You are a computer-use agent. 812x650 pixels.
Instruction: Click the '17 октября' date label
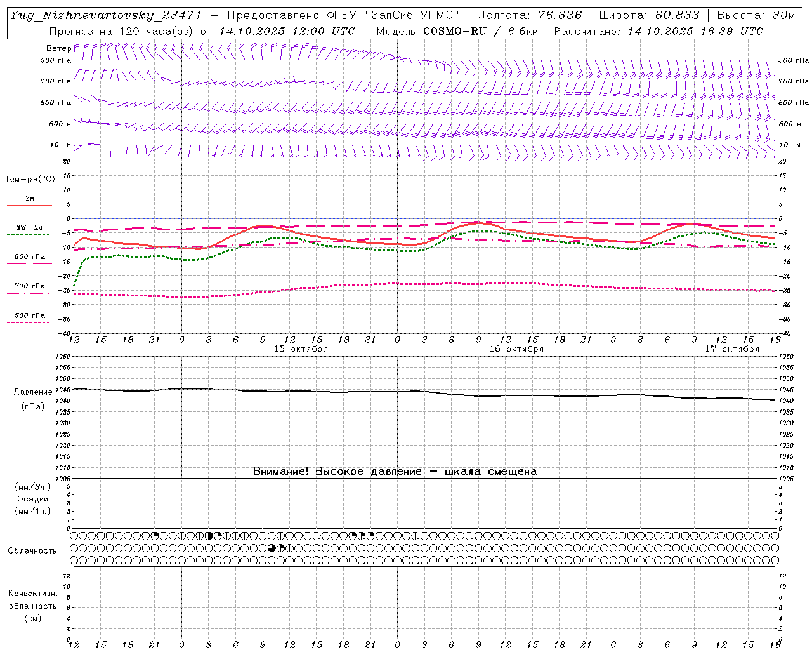pos(732,349)
